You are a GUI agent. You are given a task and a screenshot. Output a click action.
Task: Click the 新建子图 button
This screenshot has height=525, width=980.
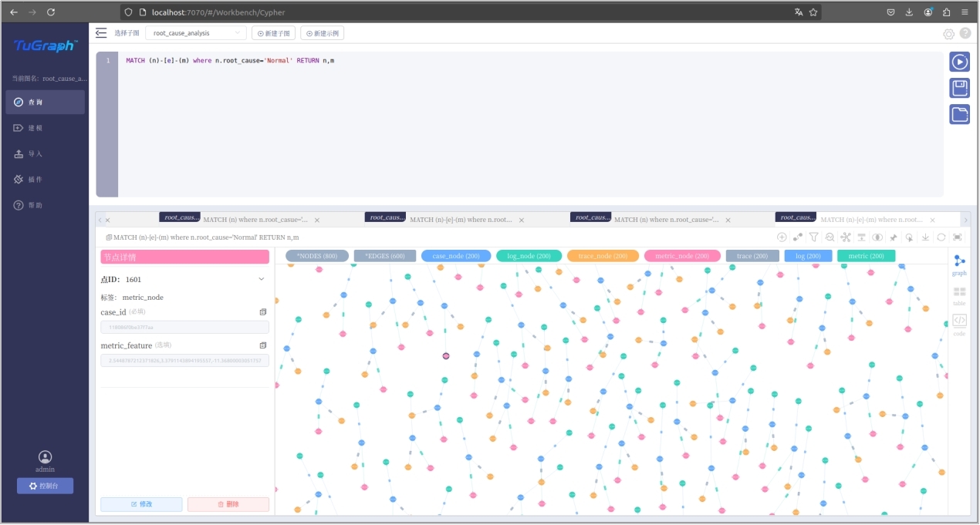pos(274,33)
